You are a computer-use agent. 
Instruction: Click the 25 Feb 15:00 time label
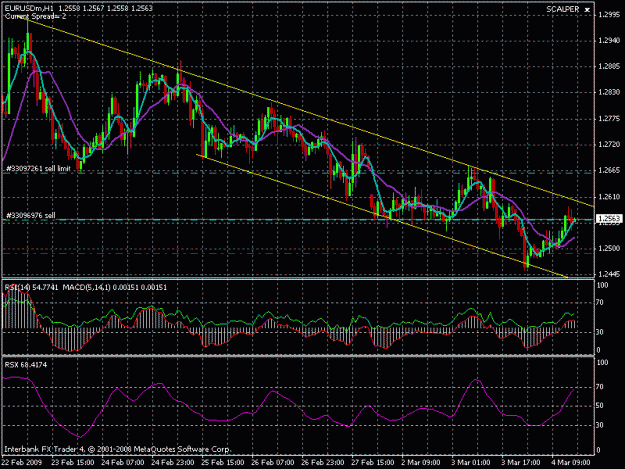(222, 463)
